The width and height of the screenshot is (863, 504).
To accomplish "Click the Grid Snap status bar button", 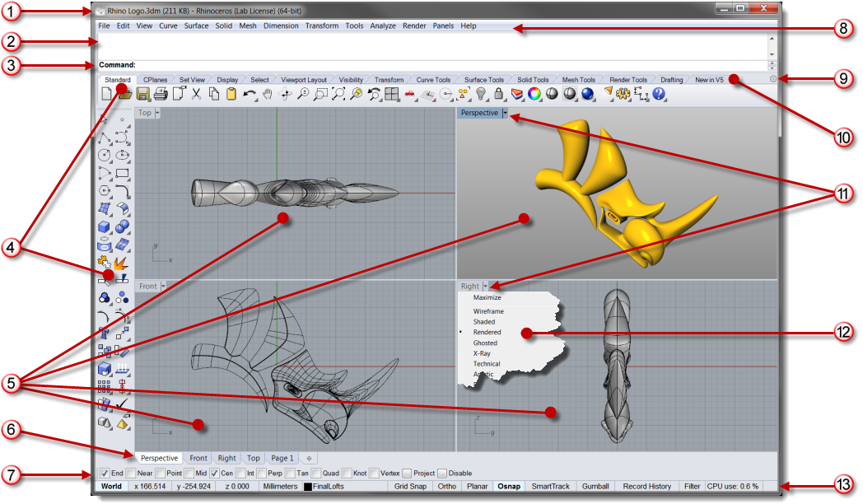I will (410, 487).
